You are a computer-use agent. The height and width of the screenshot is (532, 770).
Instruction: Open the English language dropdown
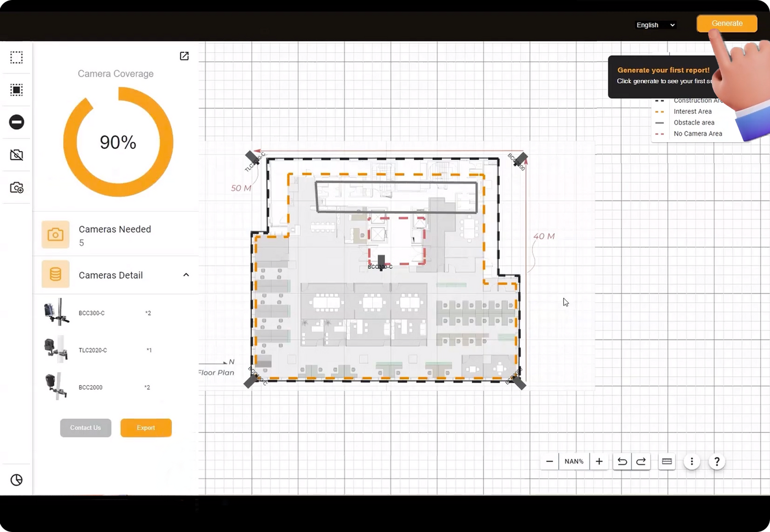click(x=655, y=25)
